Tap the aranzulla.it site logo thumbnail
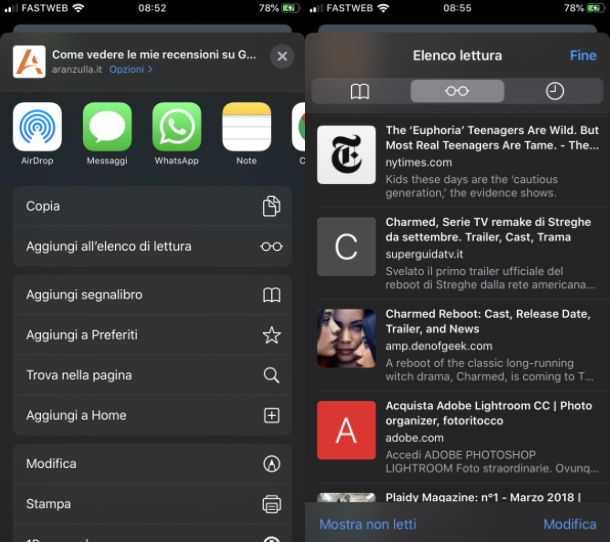610x542 pixels. [29, 61]
